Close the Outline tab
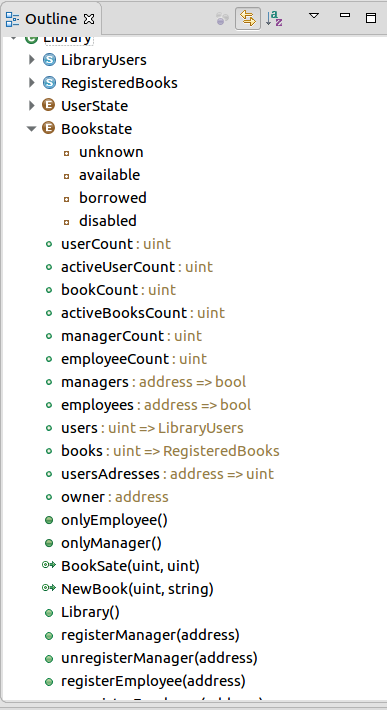The height and width of the screenshot is (710, 387). tap(90, 19)
